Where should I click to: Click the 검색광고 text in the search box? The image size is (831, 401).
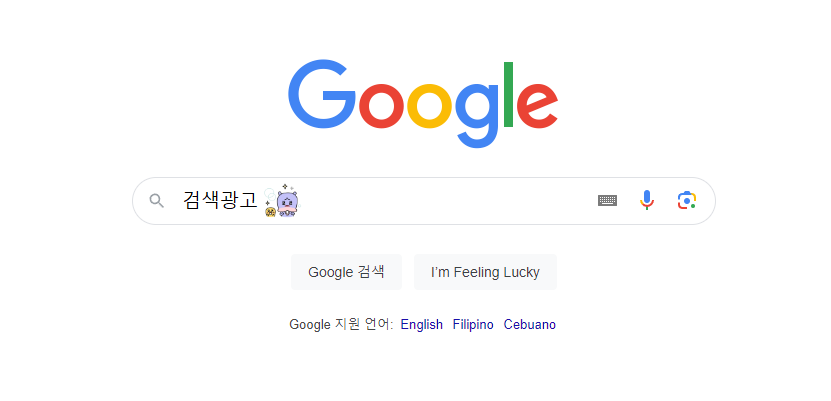point(220,201)
